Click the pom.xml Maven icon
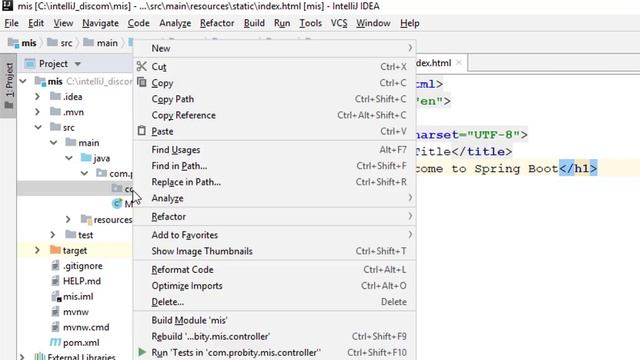This screenshot has height=360, width=640. pos(55,342)
